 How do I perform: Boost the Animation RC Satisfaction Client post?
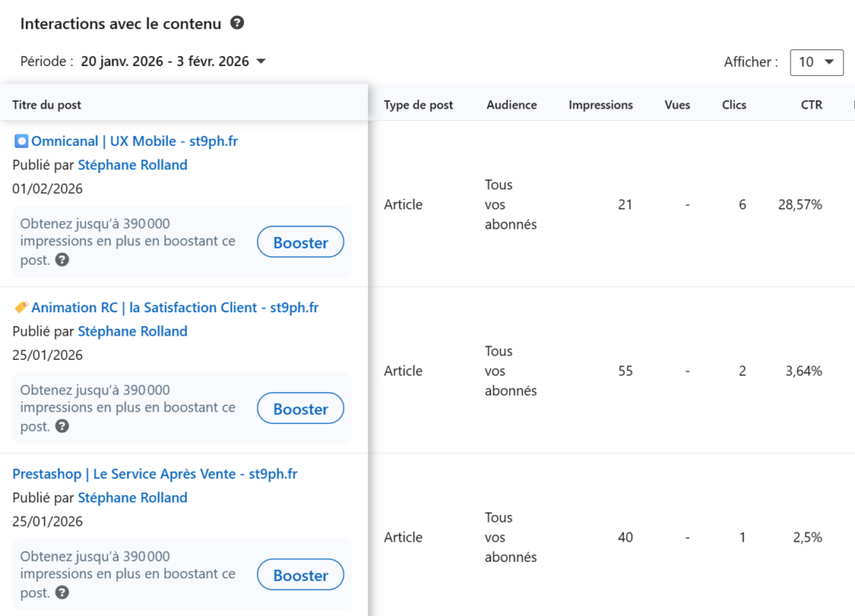tap(300, 409)
